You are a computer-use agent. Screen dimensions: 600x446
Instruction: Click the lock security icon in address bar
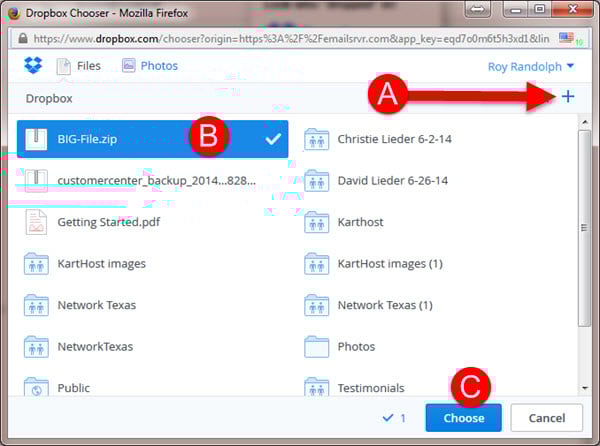(x=23, y=38)
